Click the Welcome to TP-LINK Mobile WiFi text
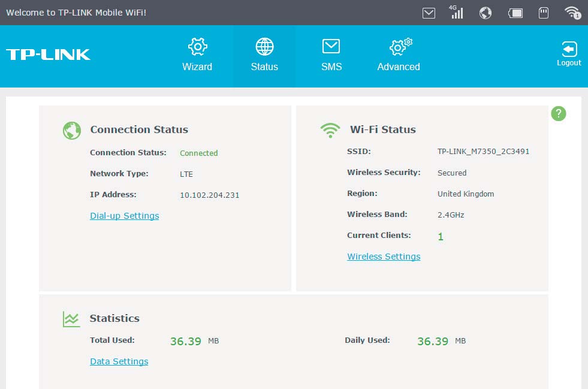Viewport: 588px width, 389px height. pos(76,13)
